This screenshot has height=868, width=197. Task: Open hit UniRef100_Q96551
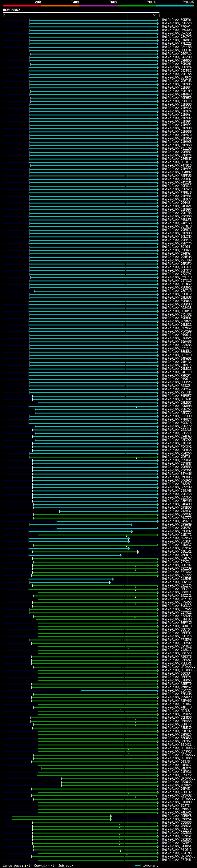point(176,33)
